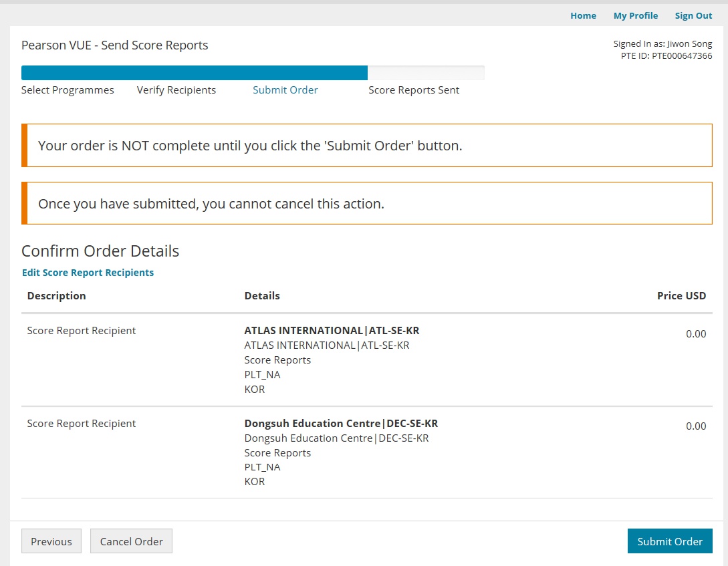Click the Description column header

pyautogui.click(x=56, y=296)
